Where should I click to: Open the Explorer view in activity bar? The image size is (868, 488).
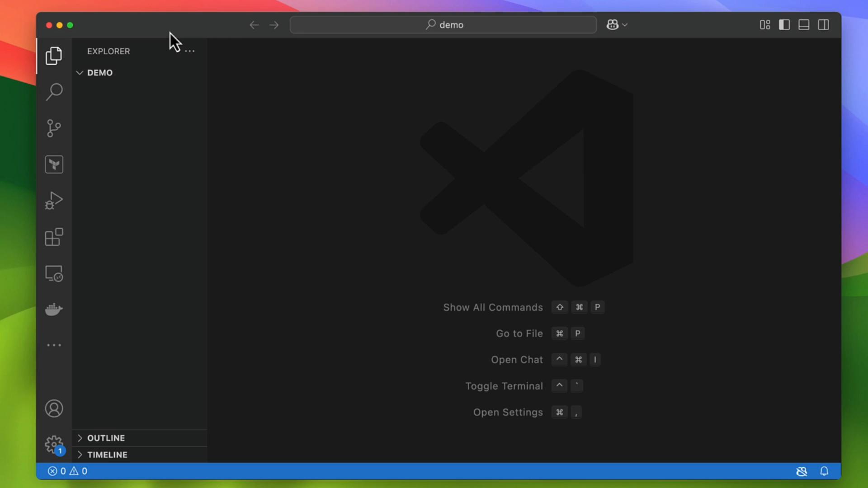(54, 56)
